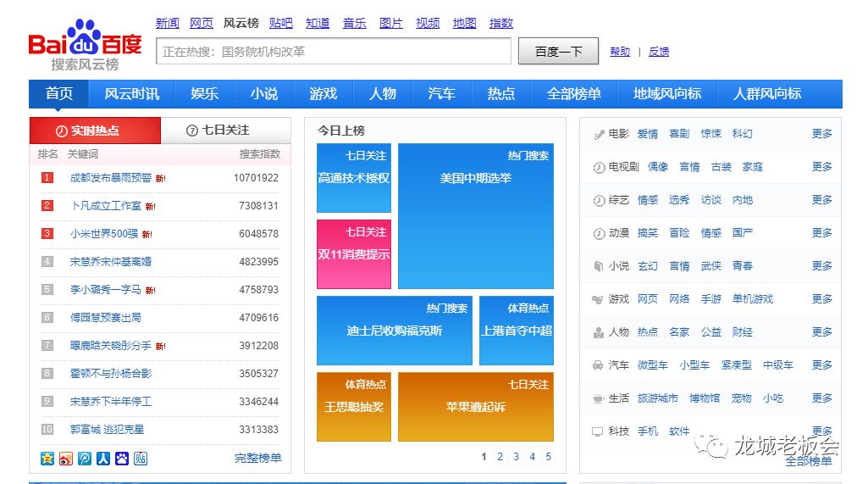Open 风云时讯 in navigation bar
The height and width of the screenshot is (484, 868).
[x=132, y=94]
